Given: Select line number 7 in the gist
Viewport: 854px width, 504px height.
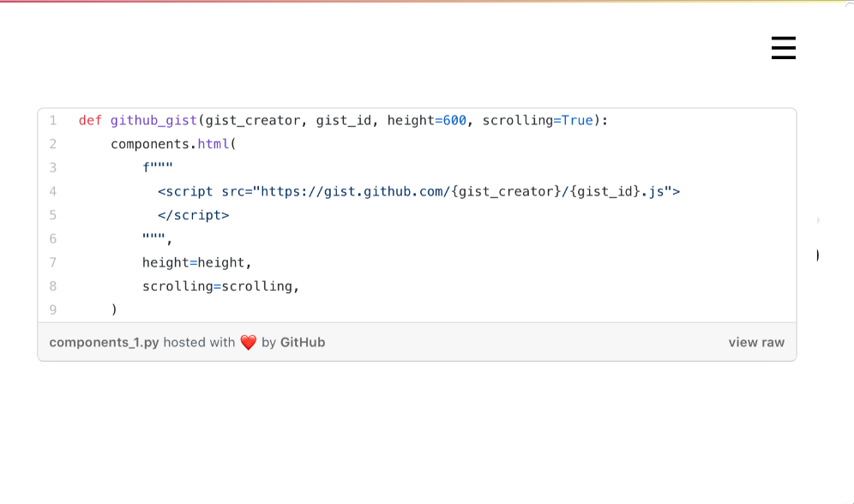Looking at the screenshot, I should coord(53,262).
